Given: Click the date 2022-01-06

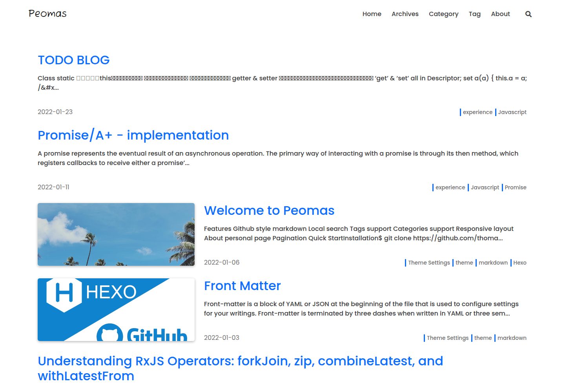Looking at the screenshot, I should tap(222, 262).
